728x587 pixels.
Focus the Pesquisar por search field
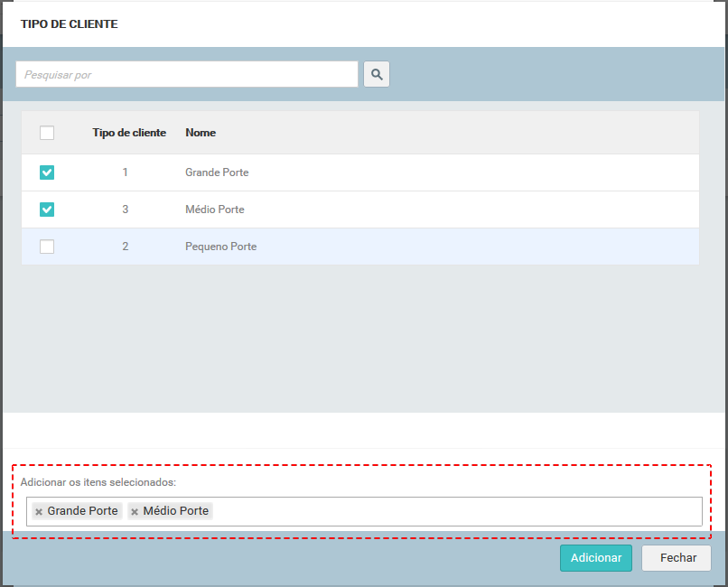tap(187, 74)
